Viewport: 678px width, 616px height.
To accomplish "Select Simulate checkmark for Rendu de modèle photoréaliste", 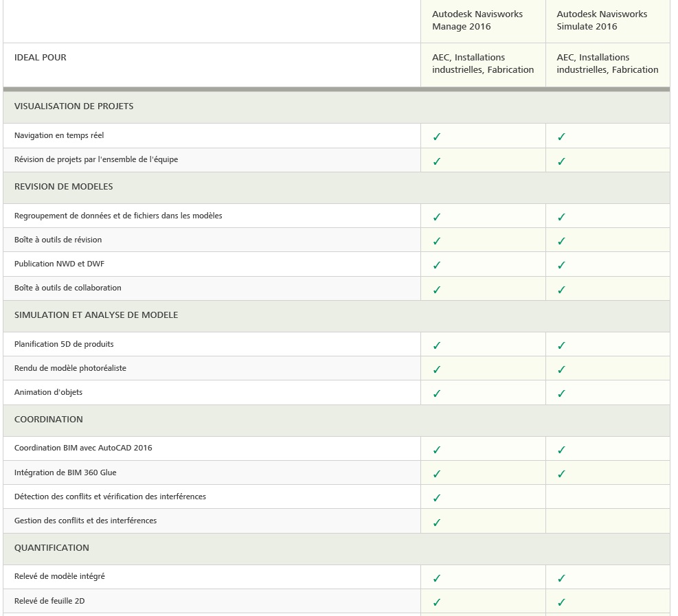I will (561, 369).
